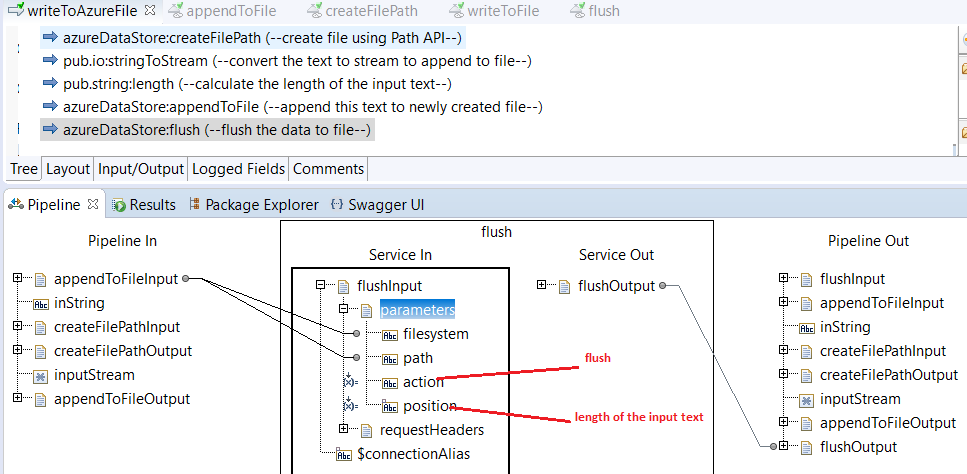This screenshot has height=474, width=967.
Task: Open the Logged Fields tab
Action: [x=239, y=169]
